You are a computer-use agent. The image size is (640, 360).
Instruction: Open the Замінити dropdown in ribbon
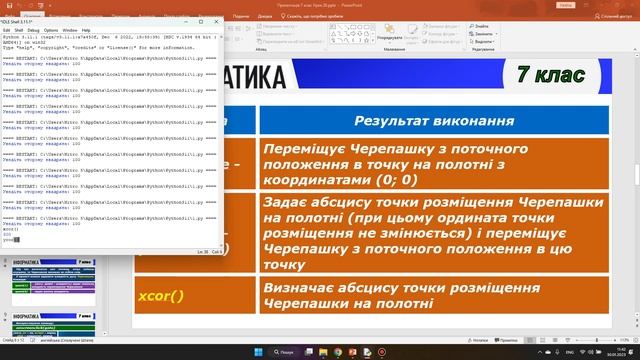coord(483,34)
